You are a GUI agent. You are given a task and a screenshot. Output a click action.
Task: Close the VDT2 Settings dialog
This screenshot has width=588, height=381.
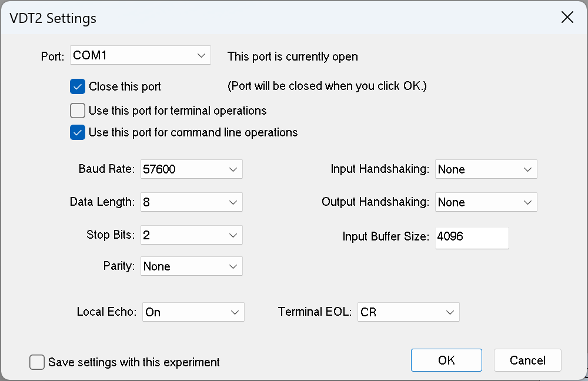coord(567,17)
